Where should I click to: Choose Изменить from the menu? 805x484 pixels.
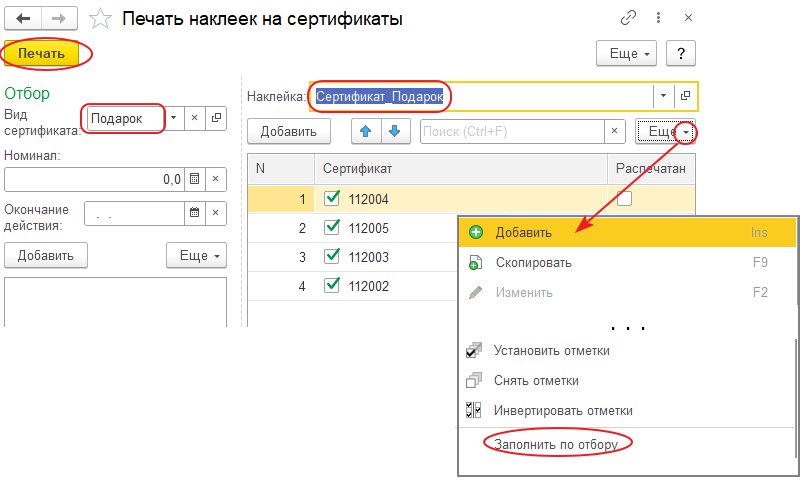(x=627, y=293)
